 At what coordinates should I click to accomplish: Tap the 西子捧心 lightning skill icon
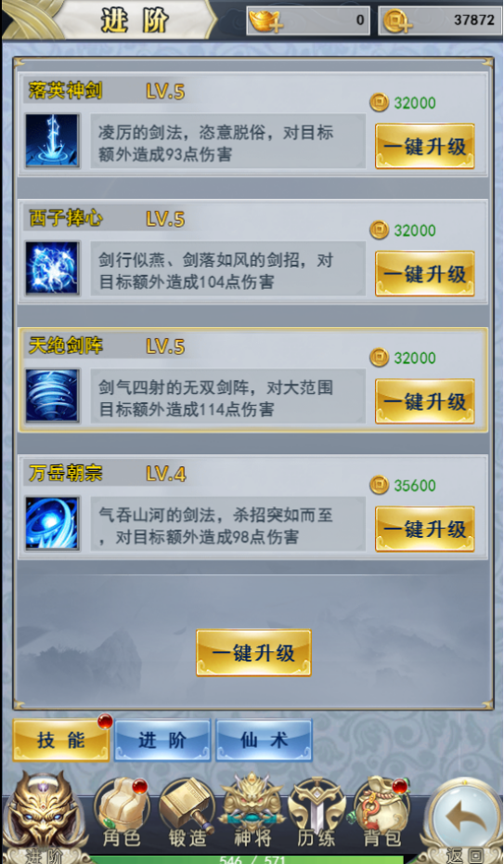[x=52, y=268]
